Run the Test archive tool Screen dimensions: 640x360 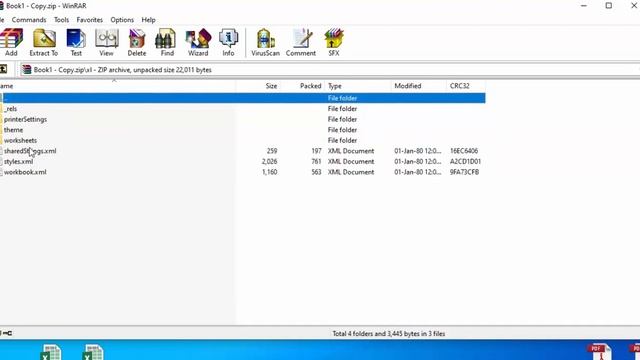pyautogui.click(x=76, y=42)
